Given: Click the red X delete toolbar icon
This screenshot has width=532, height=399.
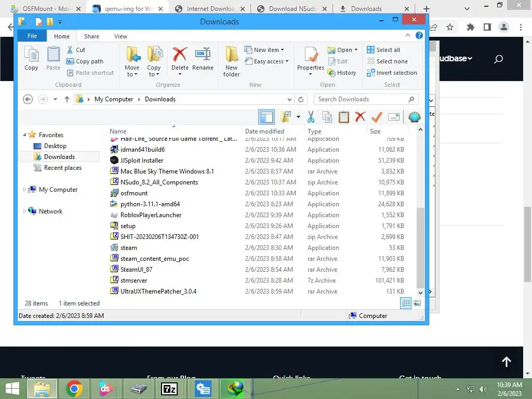Looking at the screenshot, I should click(360, 117).
